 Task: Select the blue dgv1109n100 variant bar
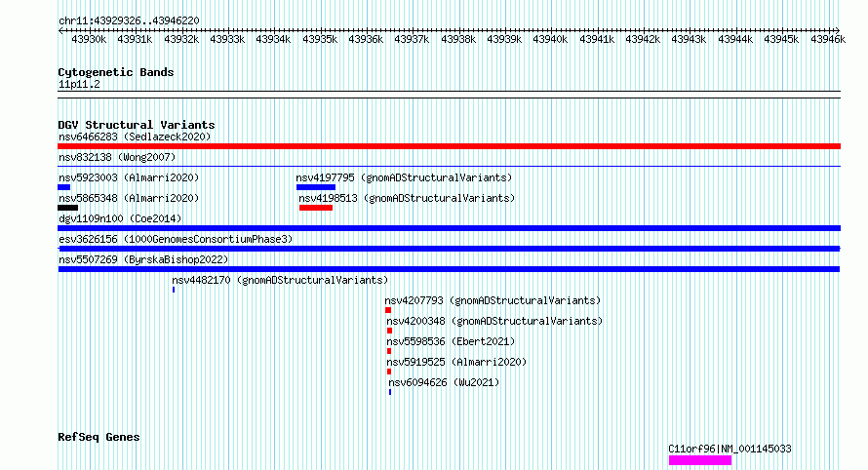pos(449,228)
